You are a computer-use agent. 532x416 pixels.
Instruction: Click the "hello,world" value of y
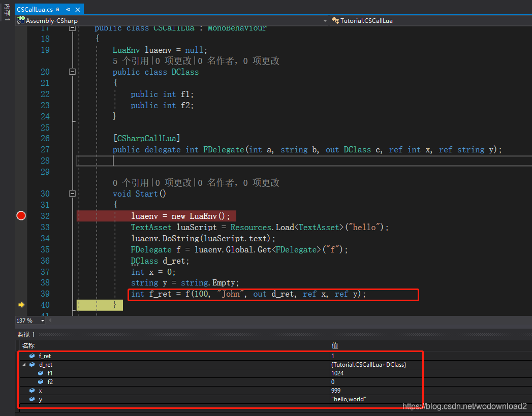coord(349,399)
